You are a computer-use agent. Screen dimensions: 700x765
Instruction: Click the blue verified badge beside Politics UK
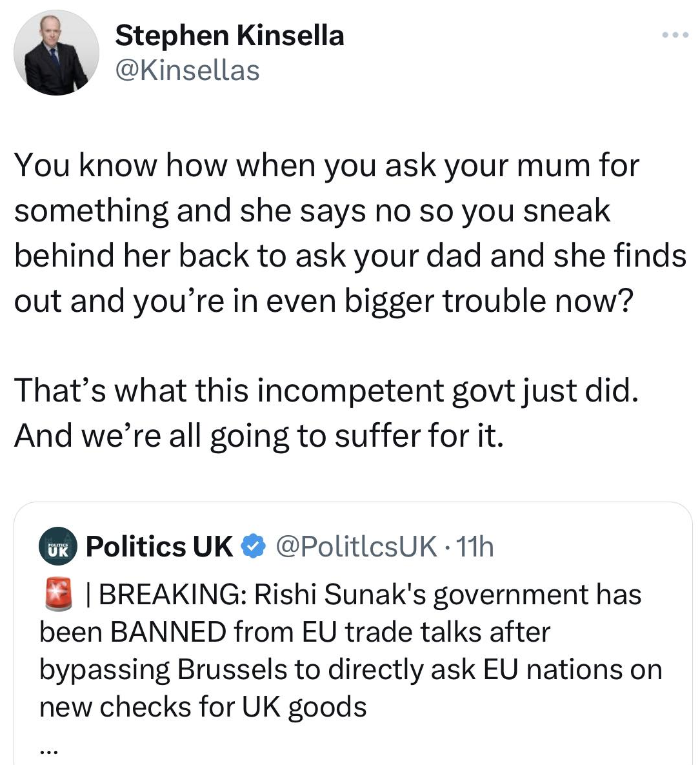tap(254, 547)
